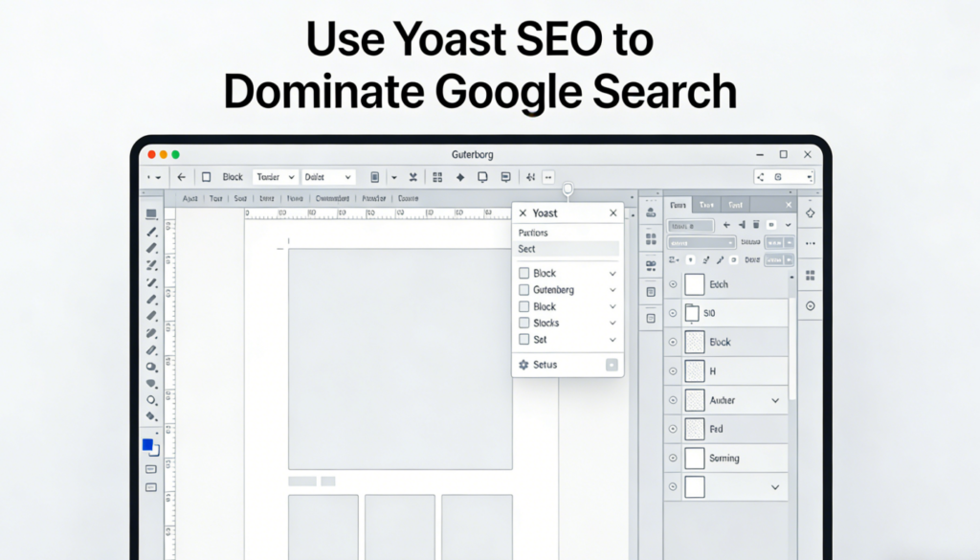Image resolution: width=980 pixels, height=560 pixels.
Task: Toggle visibility of the Edch layer
Action: tap(672, 284)
